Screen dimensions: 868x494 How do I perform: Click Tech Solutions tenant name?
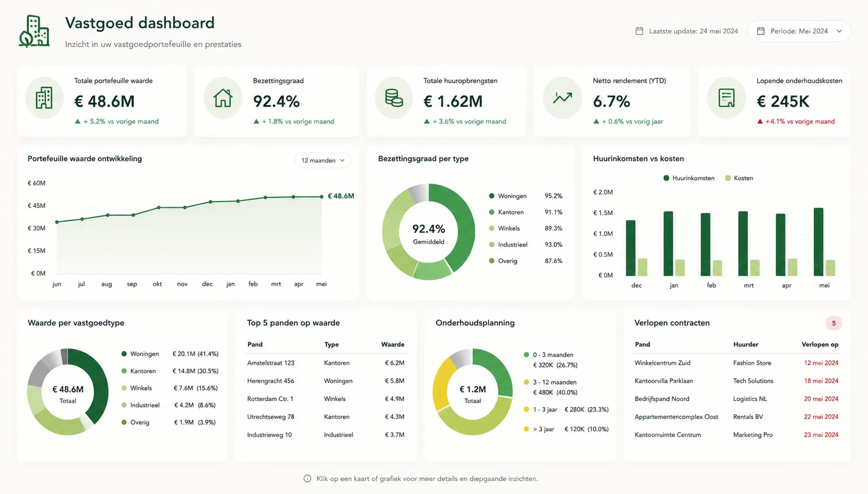(753, 381)
